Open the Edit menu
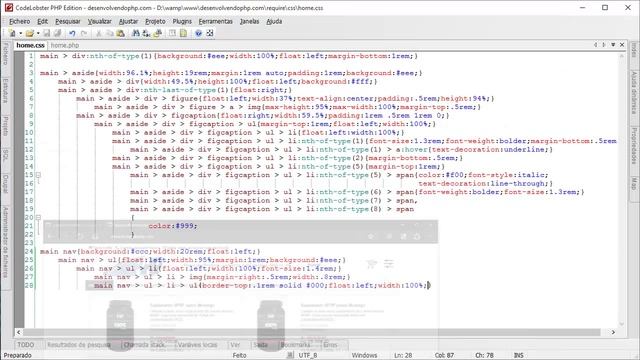 coord(42,21)
